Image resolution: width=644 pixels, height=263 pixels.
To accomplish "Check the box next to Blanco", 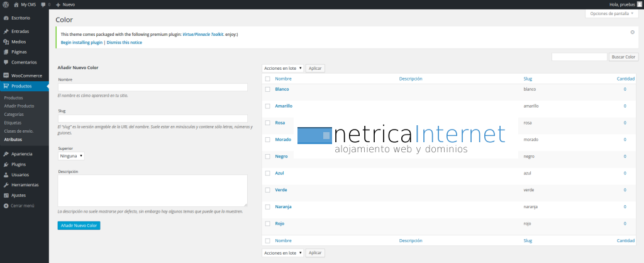I will click(268, 89).
